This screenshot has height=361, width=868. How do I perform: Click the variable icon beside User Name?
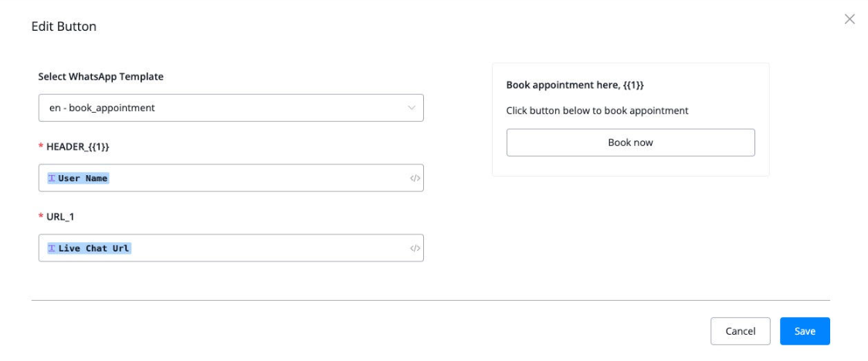[x=52, y=178]
